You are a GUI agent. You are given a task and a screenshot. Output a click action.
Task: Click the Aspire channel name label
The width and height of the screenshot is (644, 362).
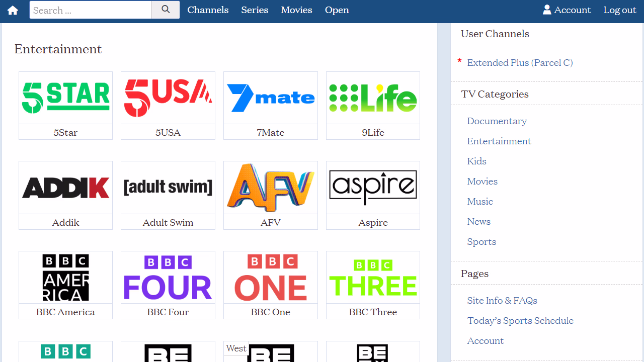pyautogui.click(x=373, y=222)
